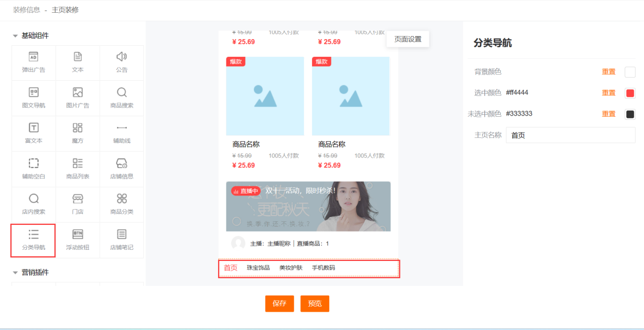Select the 门店 store component
Viewport: 644px width, 330px height.
tap(78, 205)
